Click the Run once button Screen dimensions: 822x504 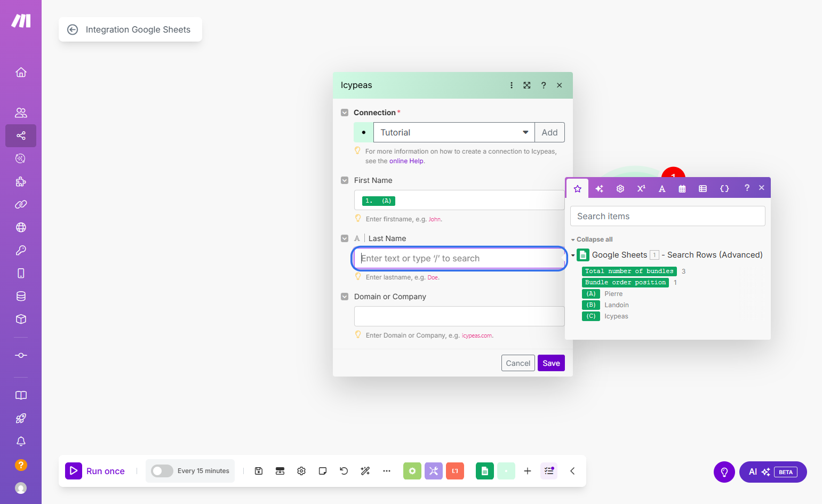(95, 471)
